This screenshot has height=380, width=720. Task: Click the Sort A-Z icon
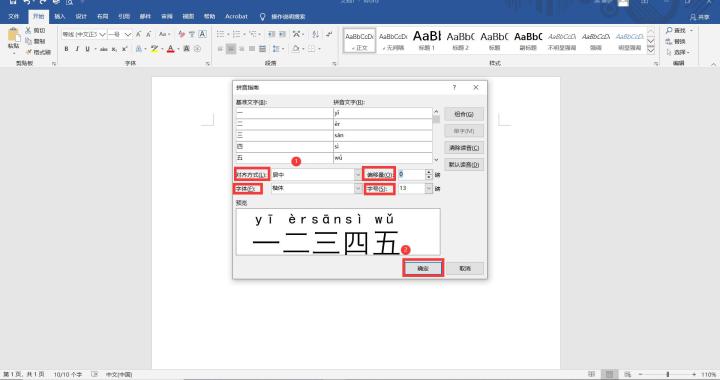click(315, 34)
